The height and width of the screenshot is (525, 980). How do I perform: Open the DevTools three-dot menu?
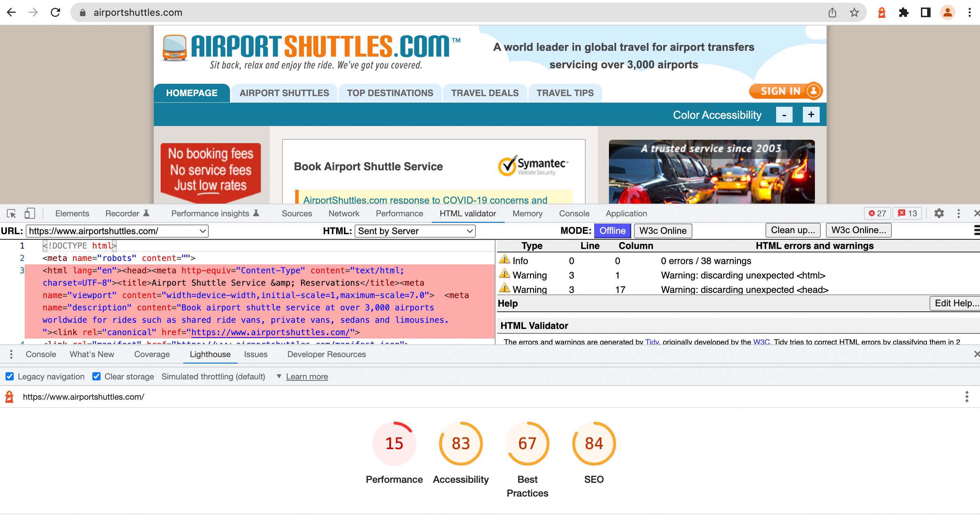958,214
